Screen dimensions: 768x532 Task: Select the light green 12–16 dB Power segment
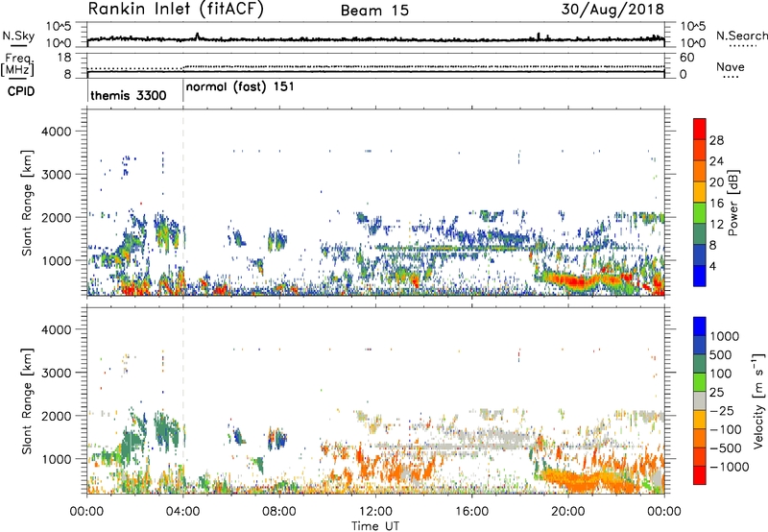700,213
